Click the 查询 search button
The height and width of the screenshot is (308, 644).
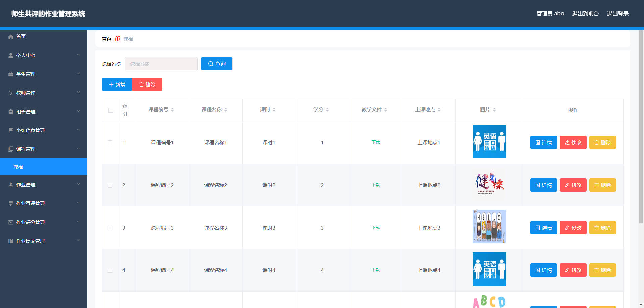point(217,64)
